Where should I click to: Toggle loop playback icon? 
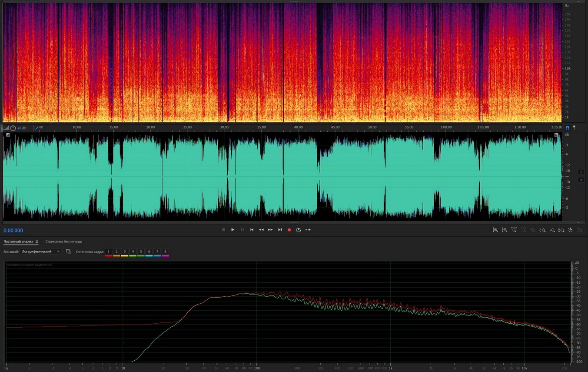(x=299, y=230)
